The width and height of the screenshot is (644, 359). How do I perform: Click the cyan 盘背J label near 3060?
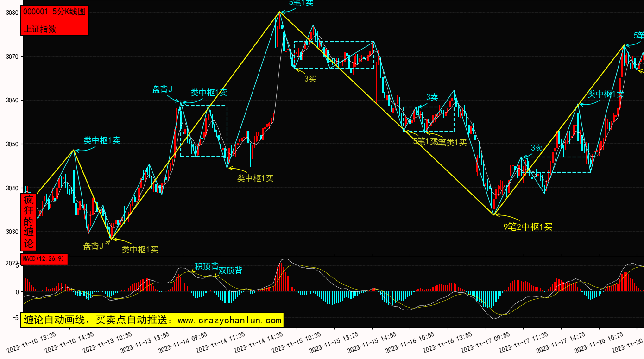[x=162, y=89]
